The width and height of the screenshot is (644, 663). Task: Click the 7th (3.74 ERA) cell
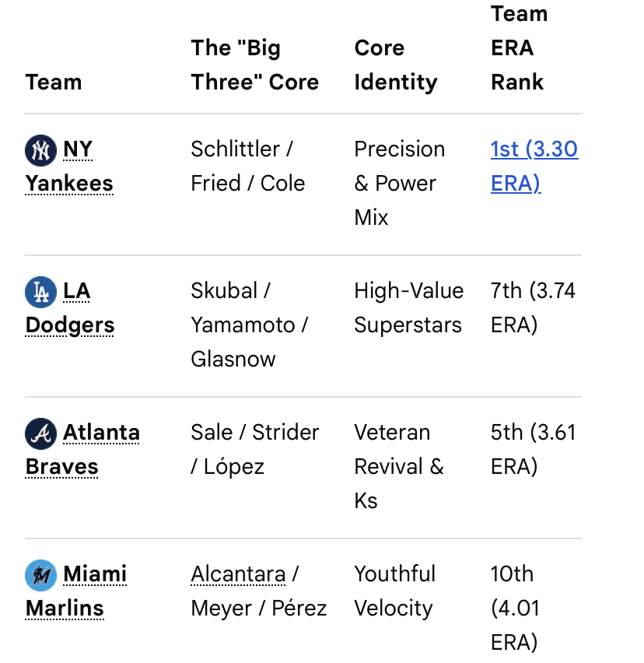pyautogui.click(x=533, y=308)
